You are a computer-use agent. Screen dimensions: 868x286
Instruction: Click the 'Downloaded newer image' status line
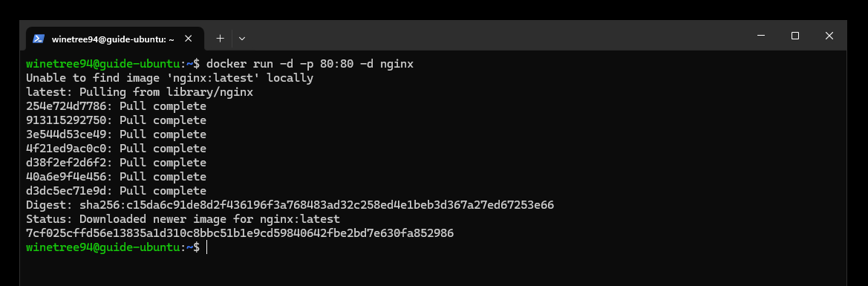tap(183, 219)
